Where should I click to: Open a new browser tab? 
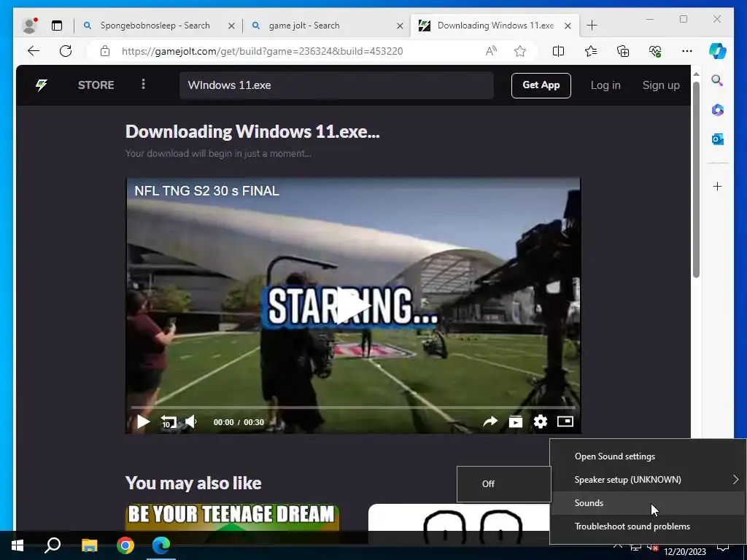tap(592, 26)
